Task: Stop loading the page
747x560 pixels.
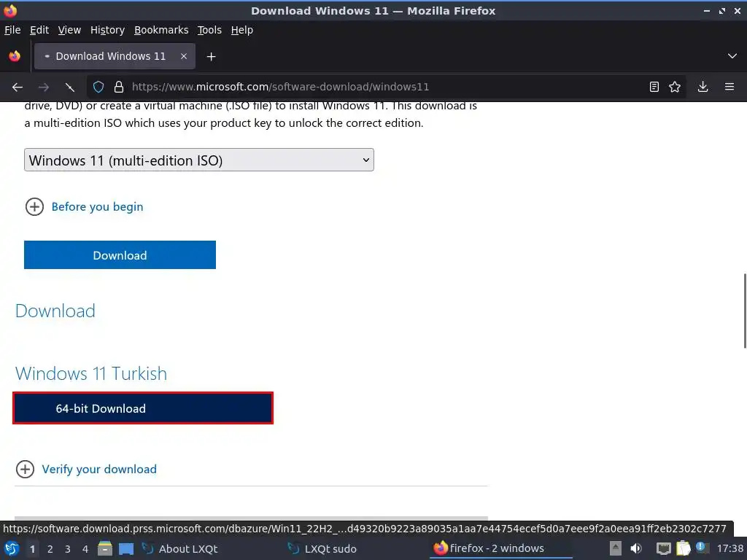Action: pos(69,87)
